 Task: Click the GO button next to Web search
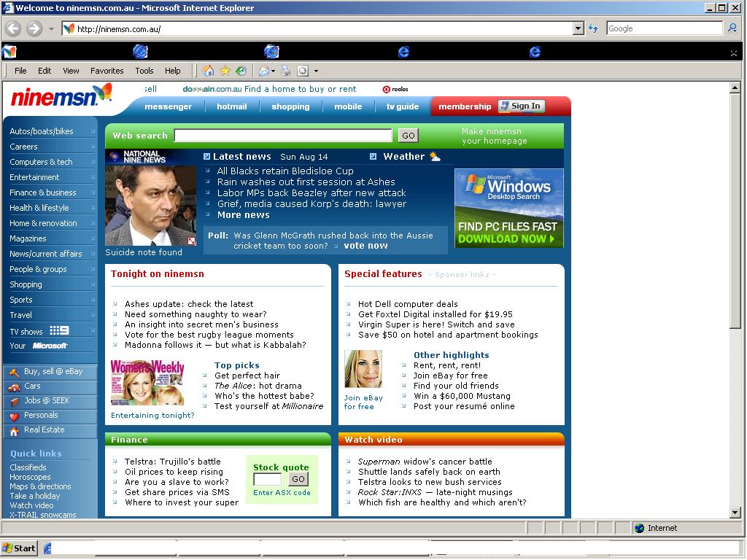[409, 136]
